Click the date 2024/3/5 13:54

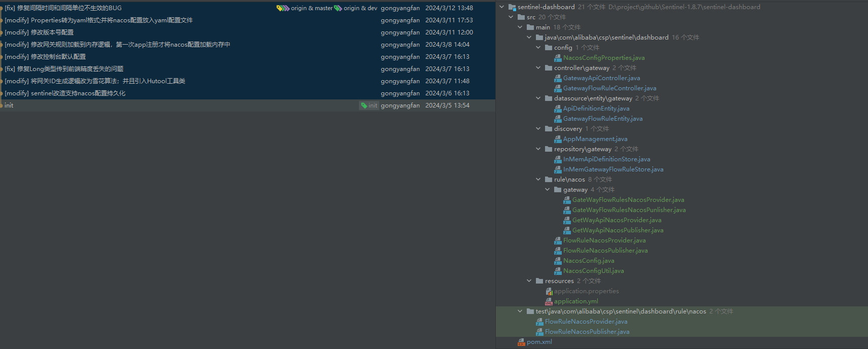click(447, 106)
